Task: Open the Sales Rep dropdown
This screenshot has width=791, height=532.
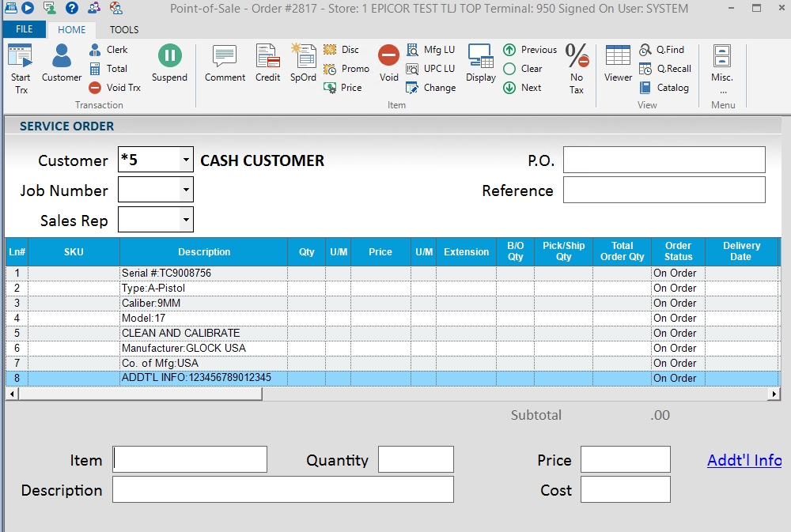Action: (x=186, y=220)
